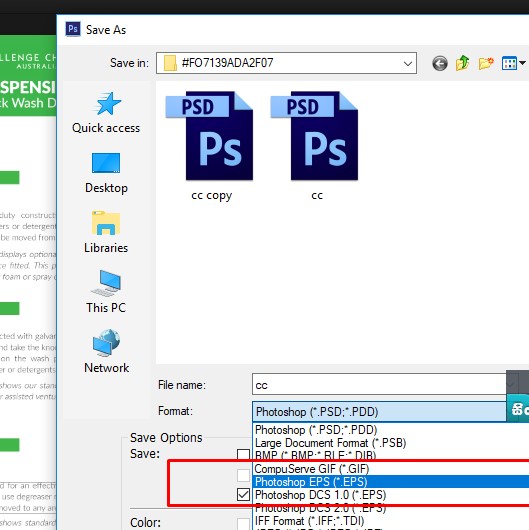Select Quick access in the sidebar
Screen dimensions: 529x530
click(x=106, y=113)
